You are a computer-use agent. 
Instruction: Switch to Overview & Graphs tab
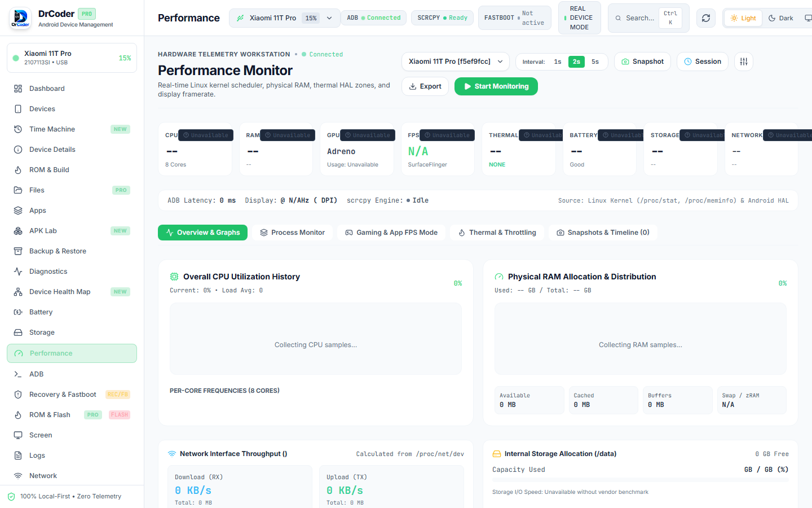(202, 233)
